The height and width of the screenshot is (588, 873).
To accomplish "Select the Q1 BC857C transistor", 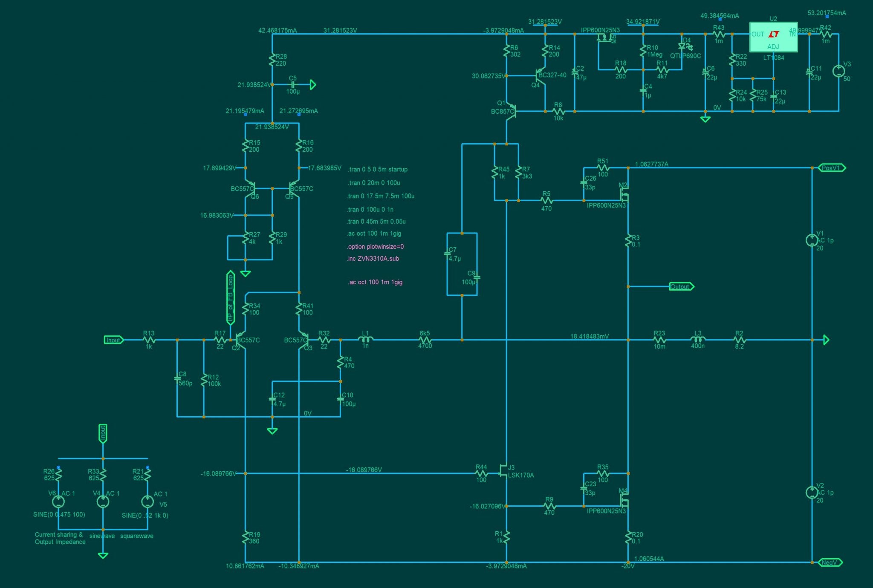I will pos(511,112).
